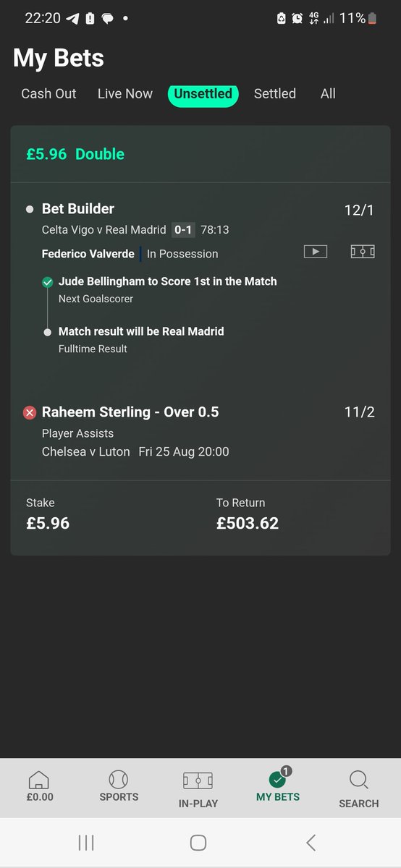The height and width of the screenshot is (868, 401).
Task: Tap the Android home navigation button
Action: (198, 843)
